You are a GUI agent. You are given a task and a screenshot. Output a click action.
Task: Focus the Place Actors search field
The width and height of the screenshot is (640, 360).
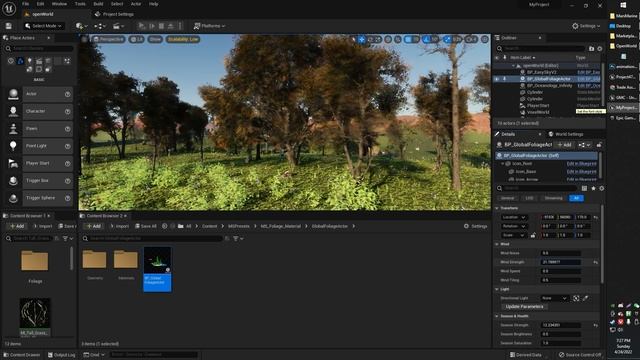pyautogui.click(x=39, y=49)
